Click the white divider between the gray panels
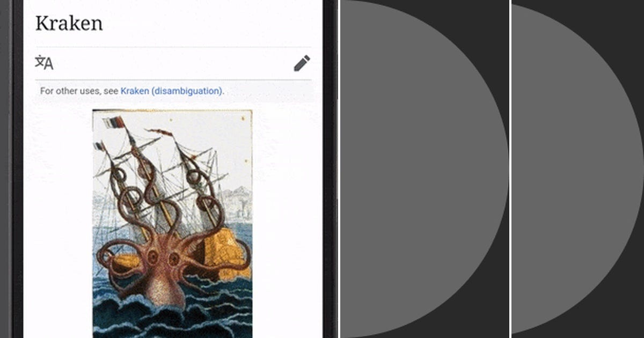 (x=510, y=169)
